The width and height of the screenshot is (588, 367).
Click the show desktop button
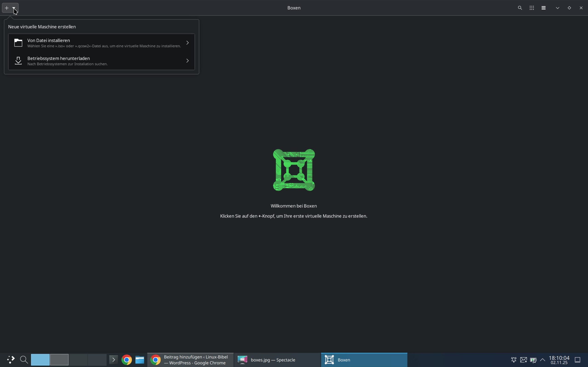click(578, 360)
